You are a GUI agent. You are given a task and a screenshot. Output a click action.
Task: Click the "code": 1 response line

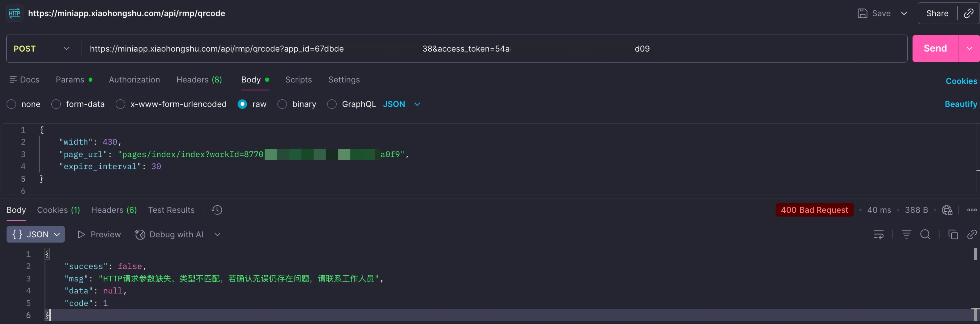pos(86,303)
